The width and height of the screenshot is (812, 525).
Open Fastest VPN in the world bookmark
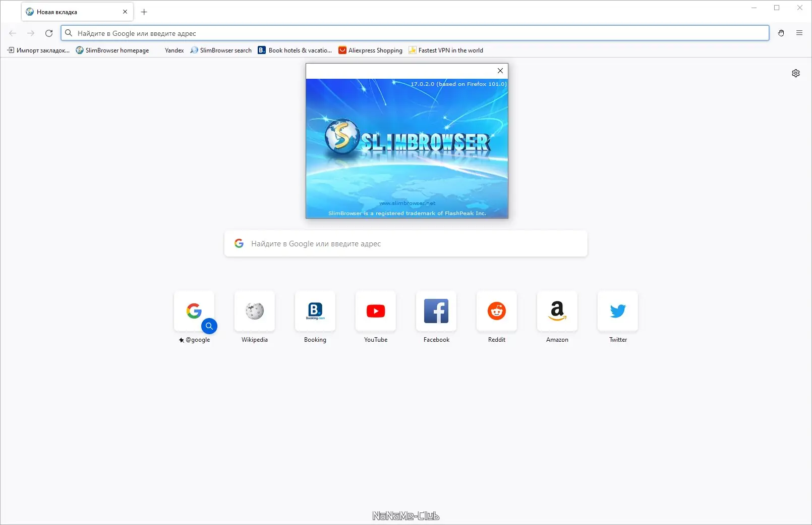click(446, 50)
